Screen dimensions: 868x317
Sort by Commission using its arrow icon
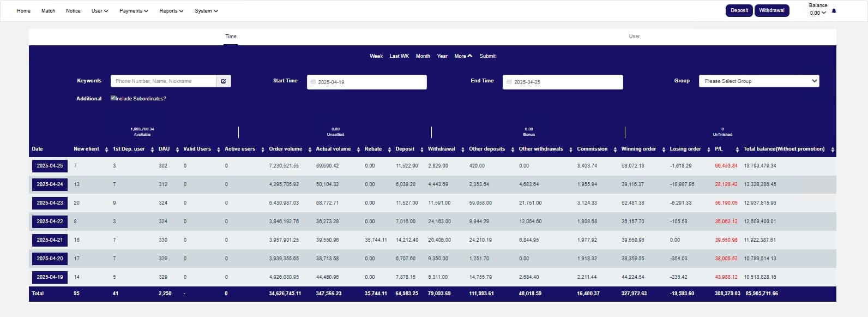click(615, 149)
